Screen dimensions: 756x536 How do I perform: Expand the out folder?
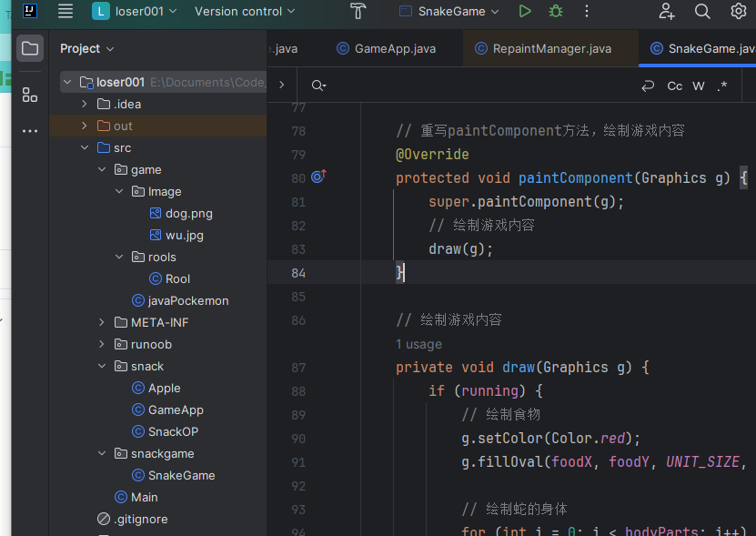[85, 126]
